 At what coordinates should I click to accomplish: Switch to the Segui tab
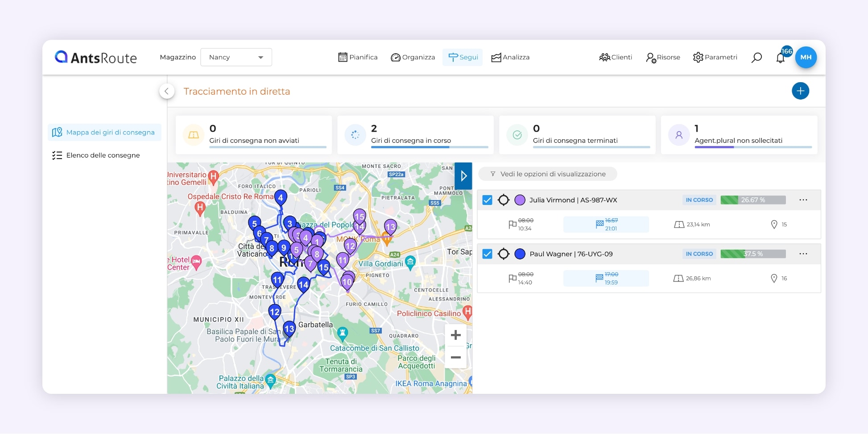coord(463,57)
